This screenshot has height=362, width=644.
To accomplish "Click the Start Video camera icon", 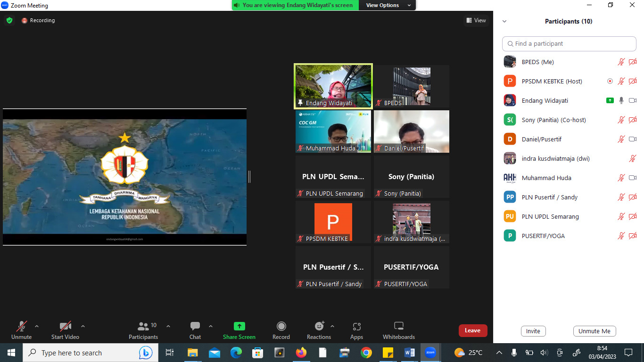I will (x=65, y=326).
